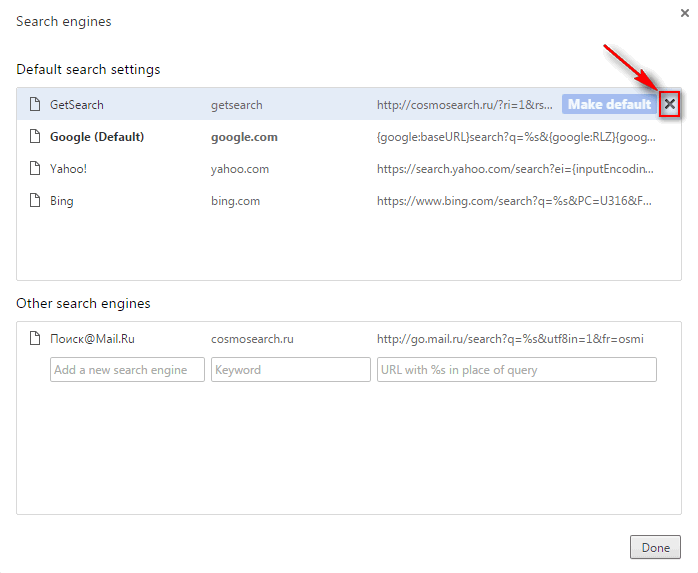Screen dimensions: 698x573
Task: Click the Yahoo! page icon
Action: [x=35, y=168]
